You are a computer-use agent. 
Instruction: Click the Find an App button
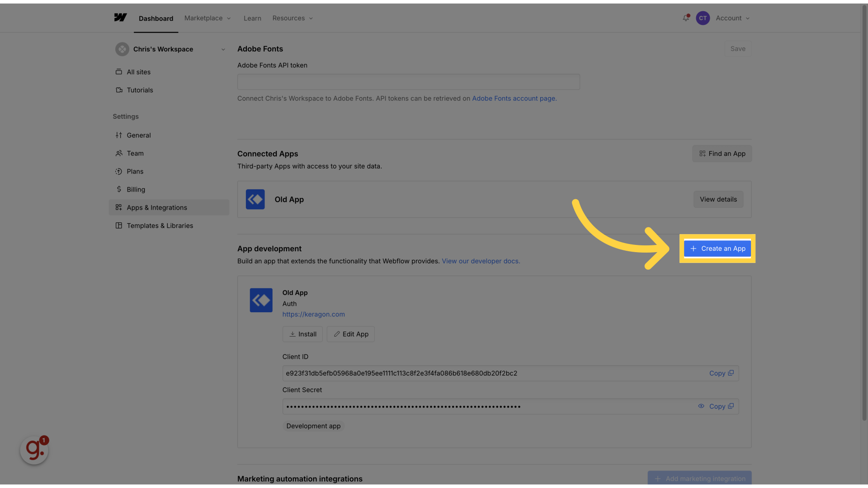[722, 154]
